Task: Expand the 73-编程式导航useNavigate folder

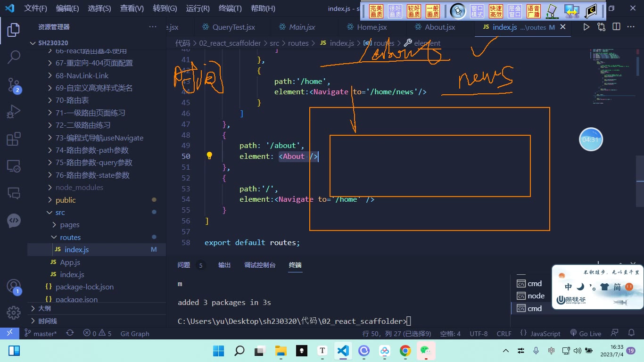Action: (97, 138)
